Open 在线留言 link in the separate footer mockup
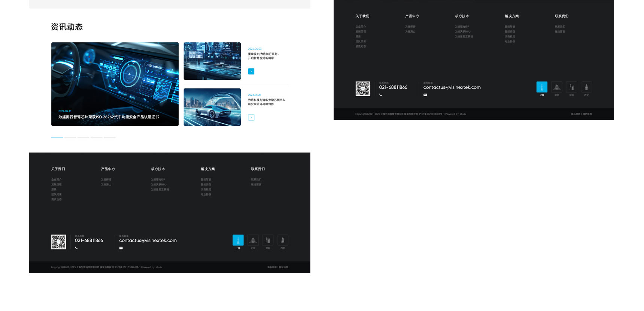Image resolution: width=644 pixels, height=311 pixels. pyautogui.click(x=560, y=31)
